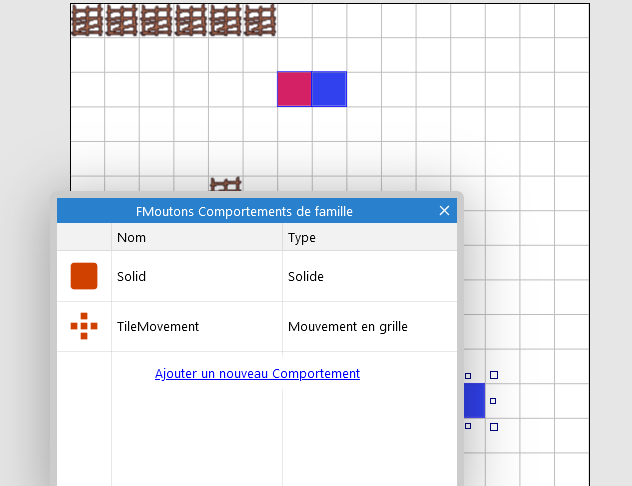
Task: Select the TileMovement behavior name
Action: [158, 326]
